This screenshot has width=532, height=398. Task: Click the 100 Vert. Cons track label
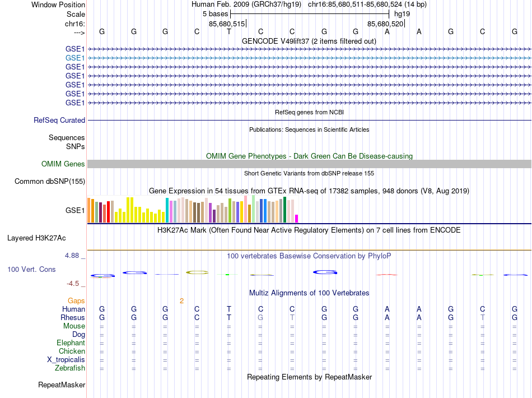(x=31, y=269)
